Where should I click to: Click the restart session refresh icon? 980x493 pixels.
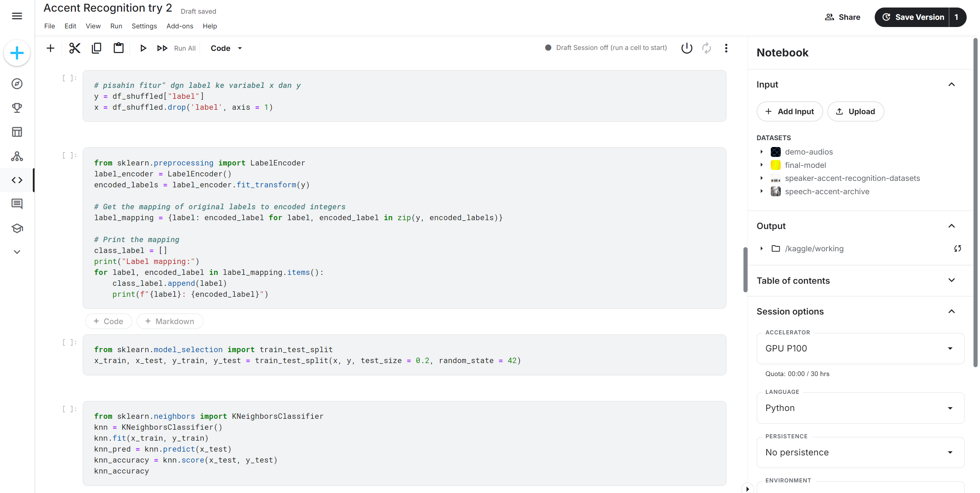(x=707, y=48)
